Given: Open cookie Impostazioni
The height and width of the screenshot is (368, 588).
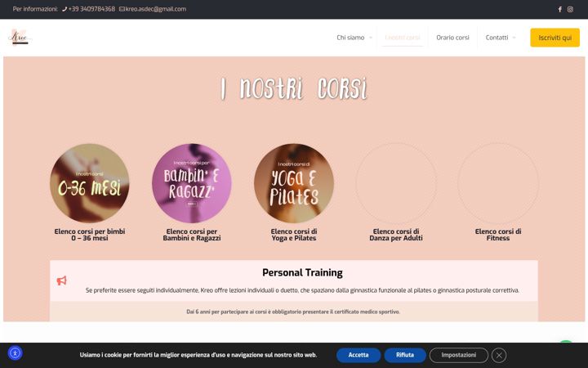Looking at the screenshot, I should click(x=459, y=355).
